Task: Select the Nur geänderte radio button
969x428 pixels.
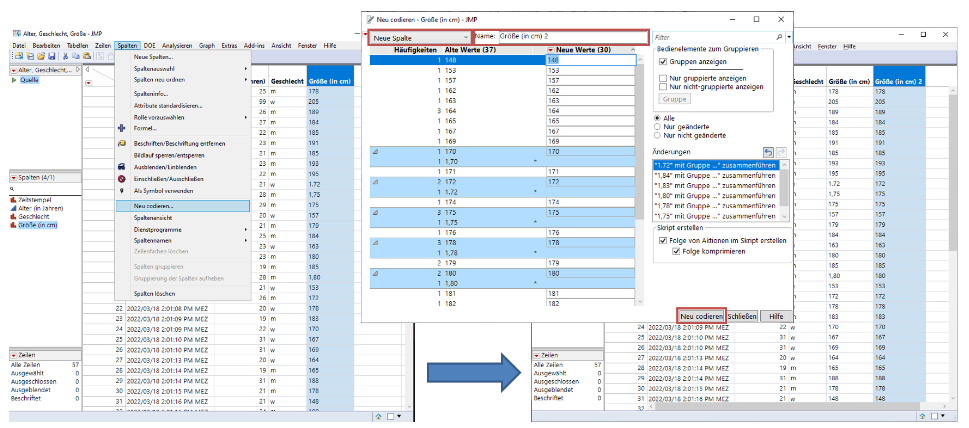Action: [x=656, y=126]
